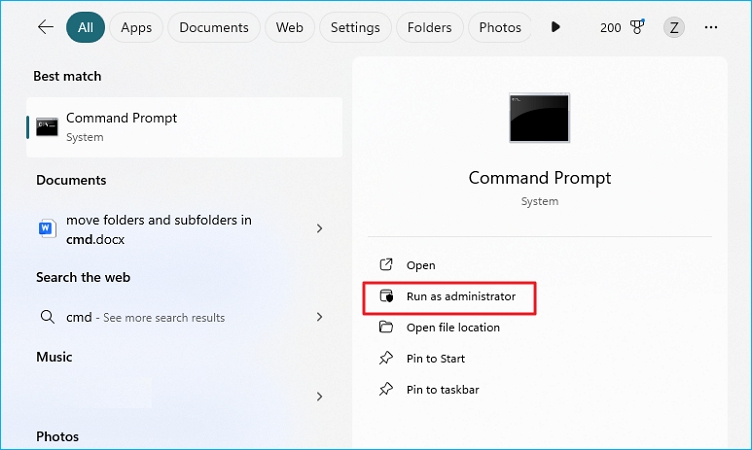Image resolution: width=752 pixels, height=450 pixels.
Task: Open the three-dots more options menu
Action: 711,27
